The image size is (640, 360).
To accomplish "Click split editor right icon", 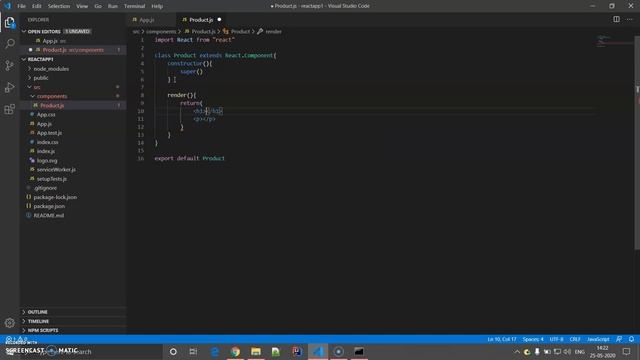I will point(616,19).
